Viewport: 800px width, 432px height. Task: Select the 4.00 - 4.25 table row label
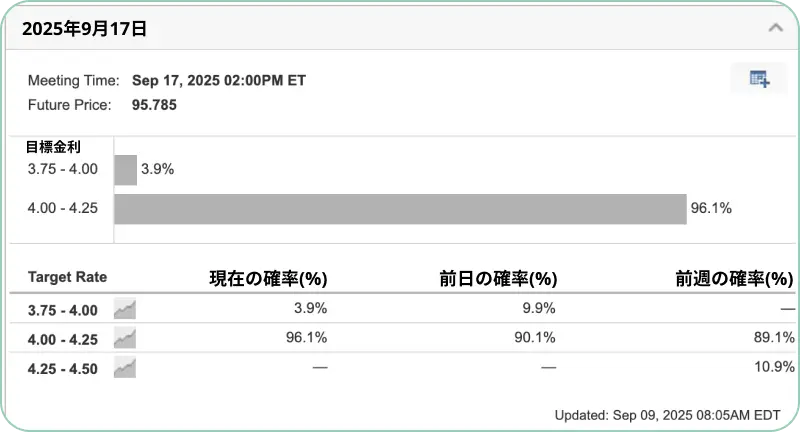tap(62, 340)
